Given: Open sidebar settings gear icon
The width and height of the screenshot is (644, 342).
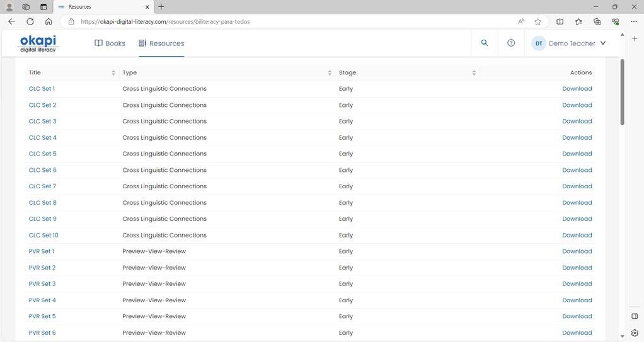Looking at the screenshot, I should (x=635, y=333).
